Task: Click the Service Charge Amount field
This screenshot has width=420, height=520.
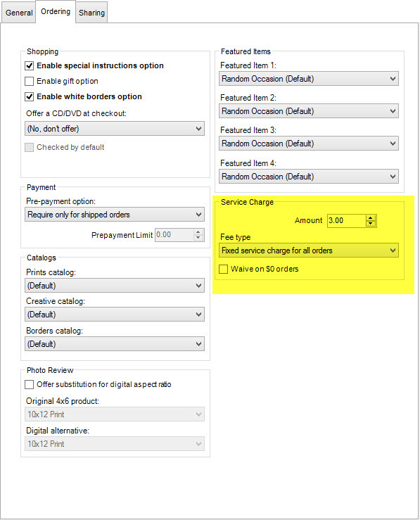Action: pos(347,220)
